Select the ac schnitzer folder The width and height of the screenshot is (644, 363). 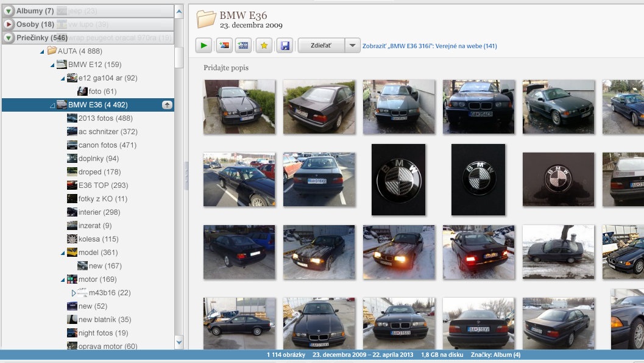(99, 132)
